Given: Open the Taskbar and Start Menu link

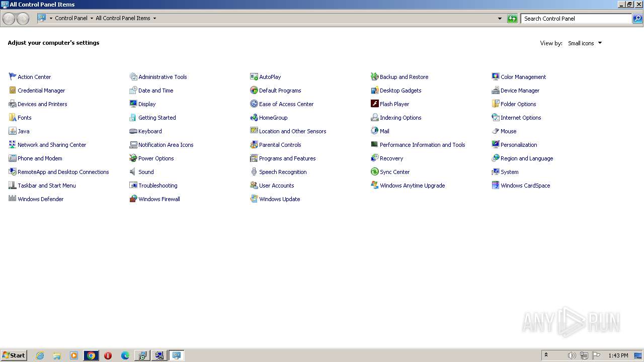Looking at the screenshot, I should 46,186.
